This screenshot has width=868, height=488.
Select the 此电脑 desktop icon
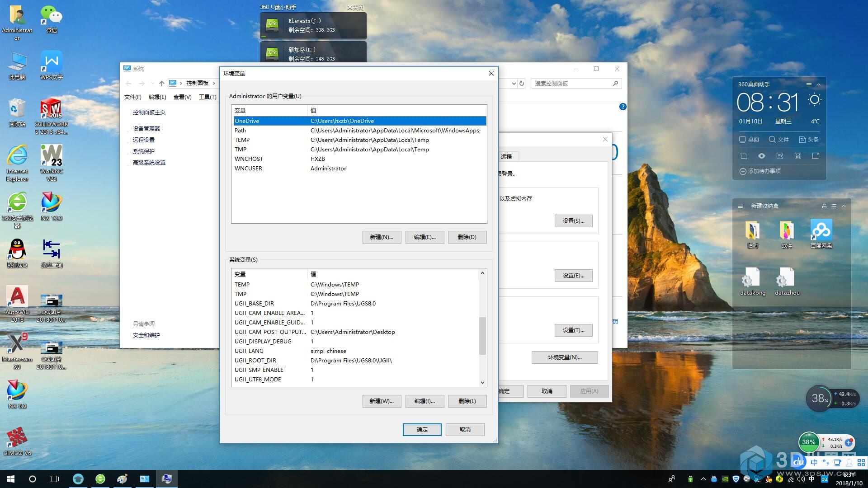pyautogui.click(x=17, y=66)
